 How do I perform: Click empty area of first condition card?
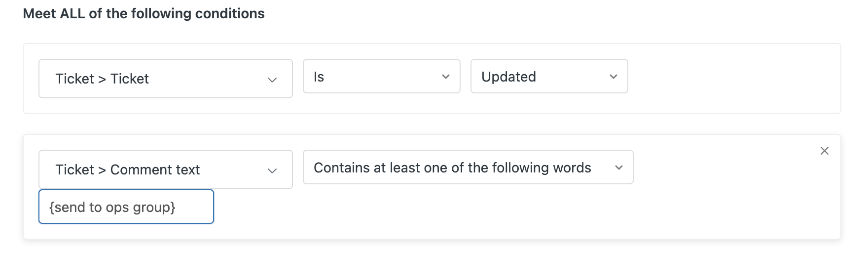[x=734, y=79]
